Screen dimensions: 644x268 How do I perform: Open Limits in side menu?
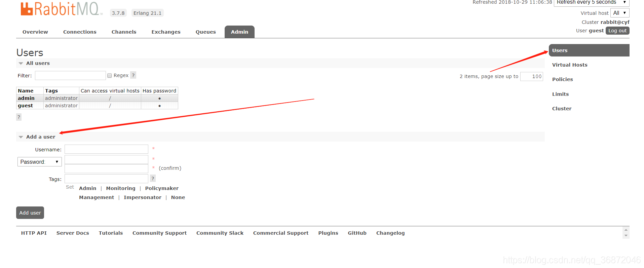tap(560, 94)
